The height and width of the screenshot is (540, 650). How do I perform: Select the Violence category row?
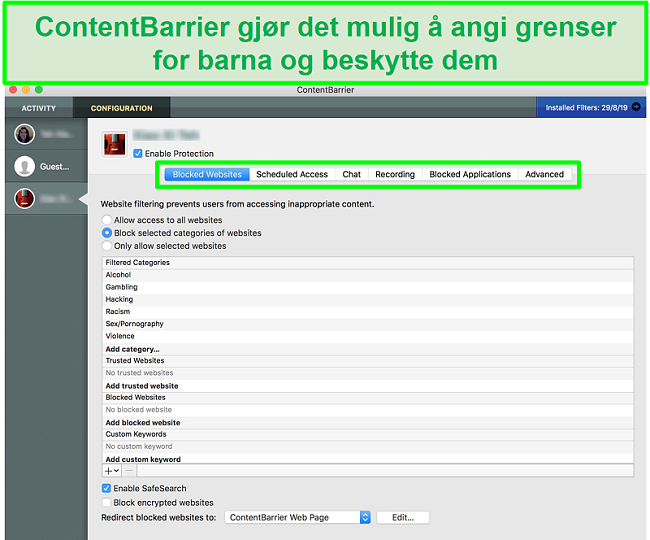[x=368, y=336]
